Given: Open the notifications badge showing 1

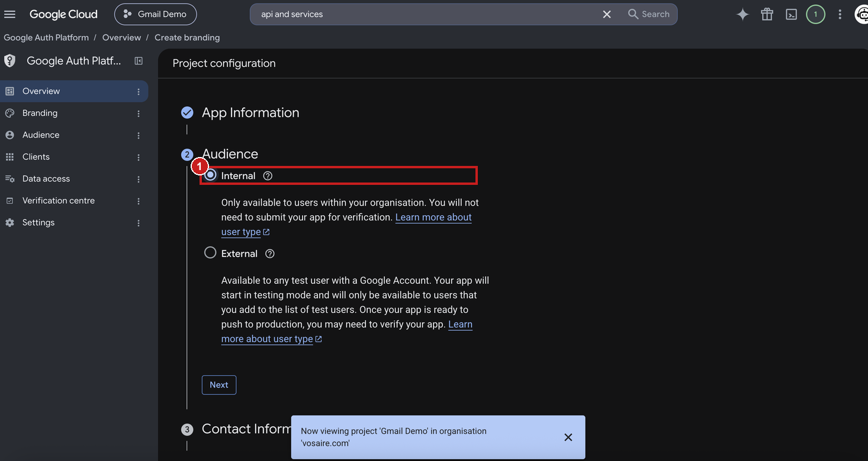Looking at the screenshot, I should 815,14.
